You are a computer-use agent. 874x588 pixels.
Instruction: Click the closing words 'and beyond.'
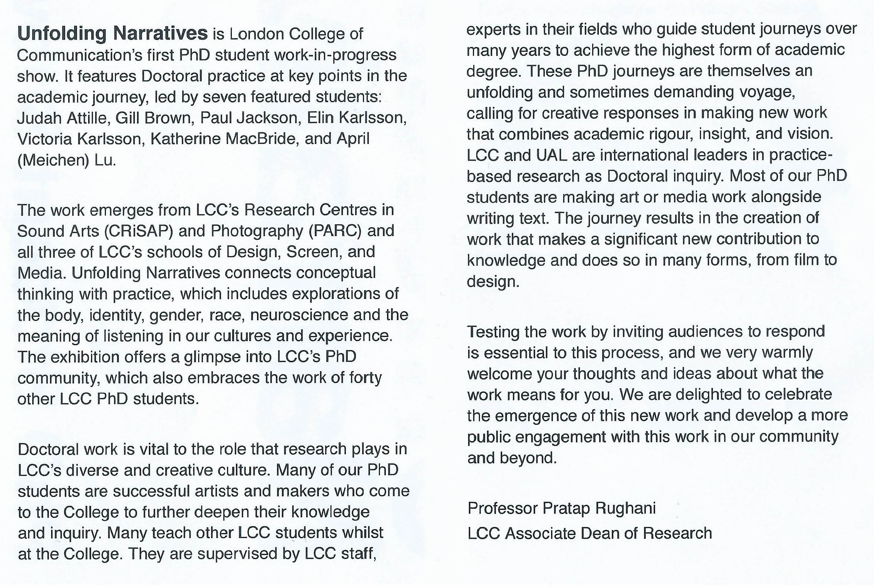pyautogui.click(x=512, y=458)
